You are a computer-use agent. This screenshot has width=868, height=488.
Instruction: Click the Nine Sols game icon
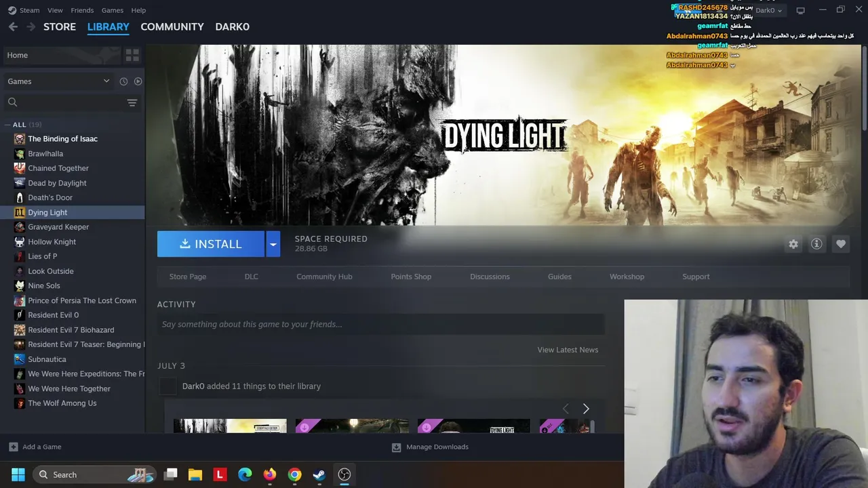point(20,286)
